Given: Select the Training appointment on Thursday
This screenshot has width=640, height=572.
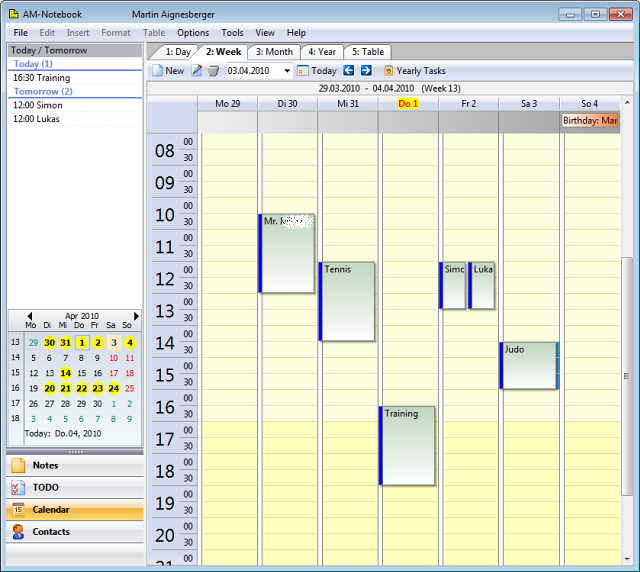Looking at the screenshot, I should [x=407, y=445].
